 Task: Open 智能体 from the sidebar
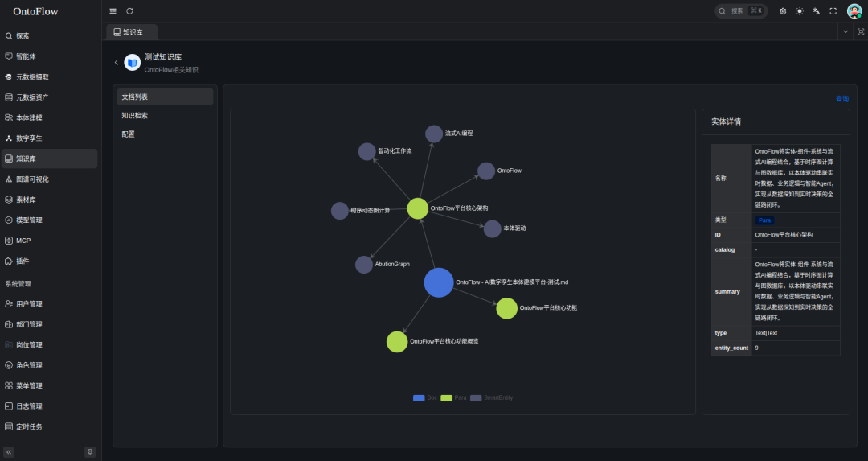(x=50, y=56)
